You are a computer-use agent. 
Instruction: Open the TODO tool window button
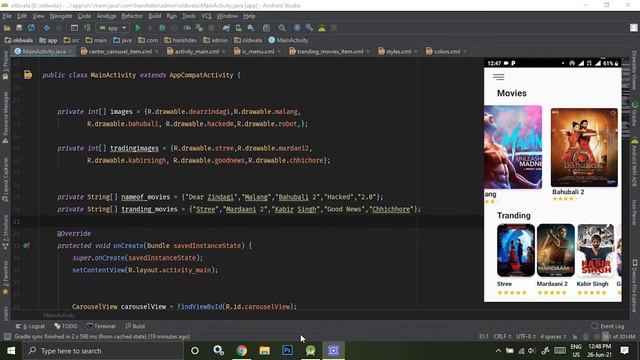pyautogui.click(x=66, y=326)
